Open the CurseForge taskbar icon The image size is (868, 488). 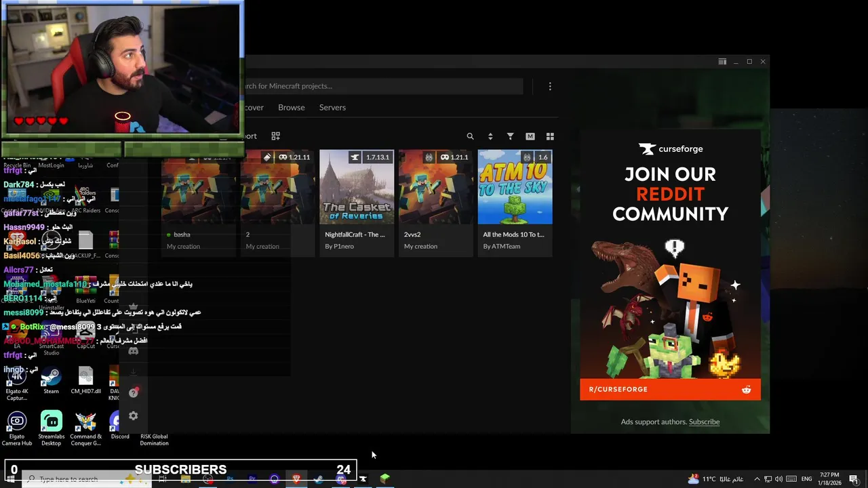coord(363,479)
